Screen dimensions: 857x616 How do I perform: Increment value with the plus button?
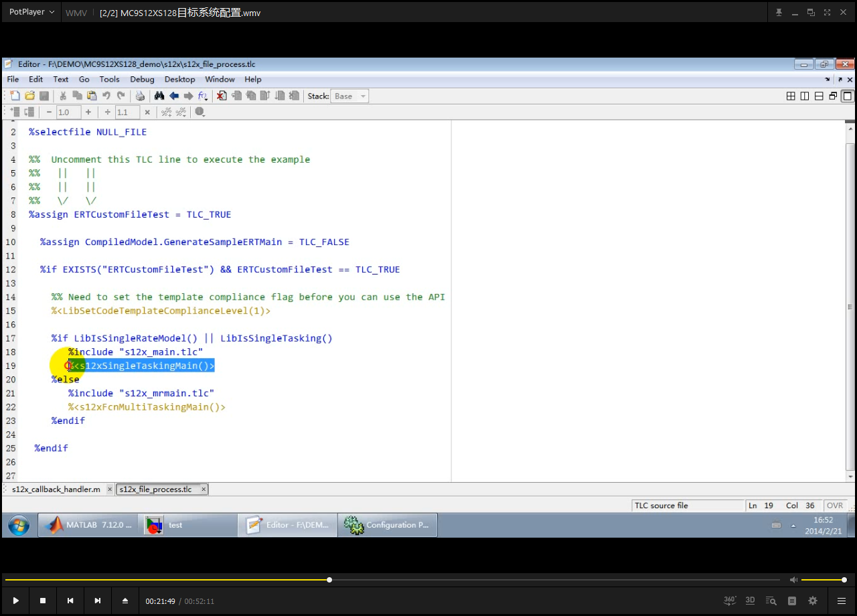pyautogui.click(x=88, y=112)
